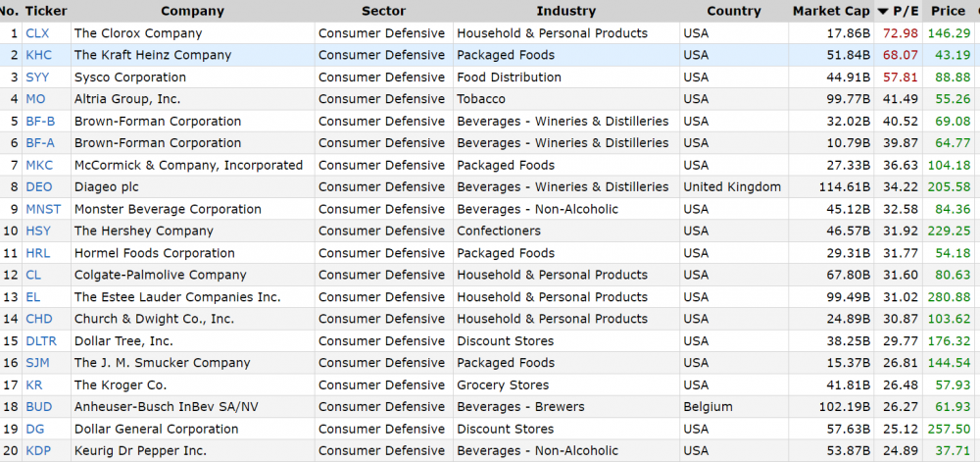Select the Tobacco industry cell
Viewport: 980px width, 462px height.
click(481, 99)
